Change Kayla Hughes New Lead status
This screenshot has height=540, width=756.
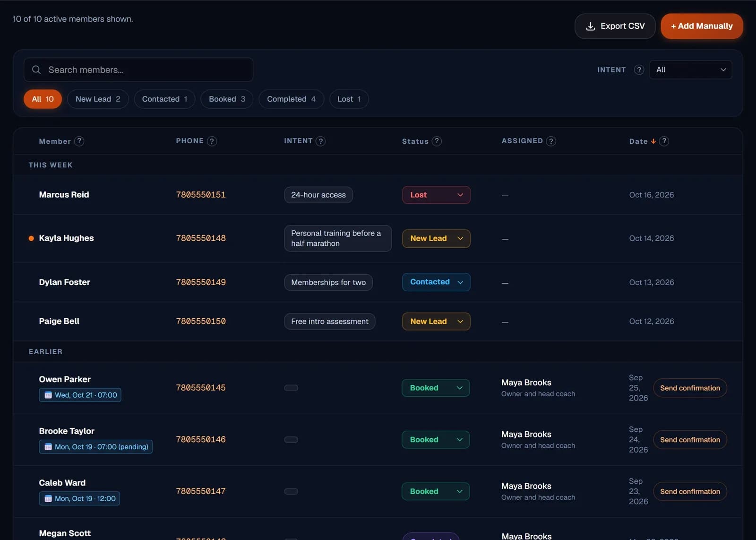(x=436, y=238)
